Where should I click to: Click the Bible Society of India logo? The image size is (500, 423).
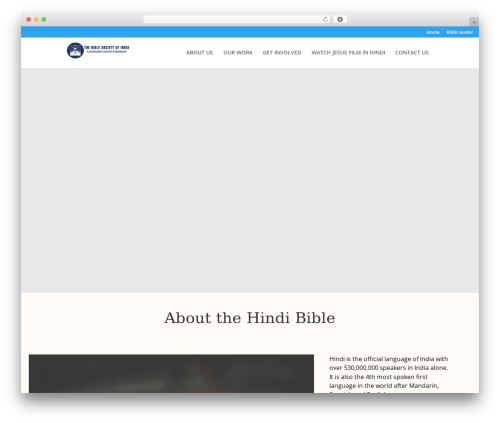click(x=98, y=50)
